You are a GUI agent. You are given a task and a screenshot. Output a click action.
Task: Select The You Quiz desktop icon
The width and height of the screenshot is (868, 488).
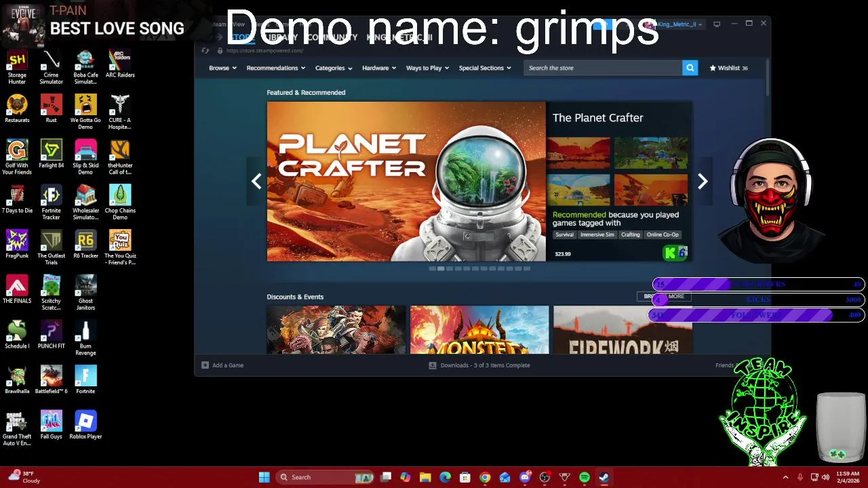click(x=120, y=247)
